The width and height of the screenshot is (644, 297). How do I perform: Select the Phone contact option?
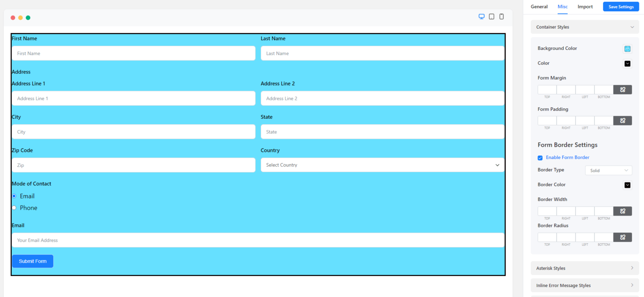click(x=14, y=208)
